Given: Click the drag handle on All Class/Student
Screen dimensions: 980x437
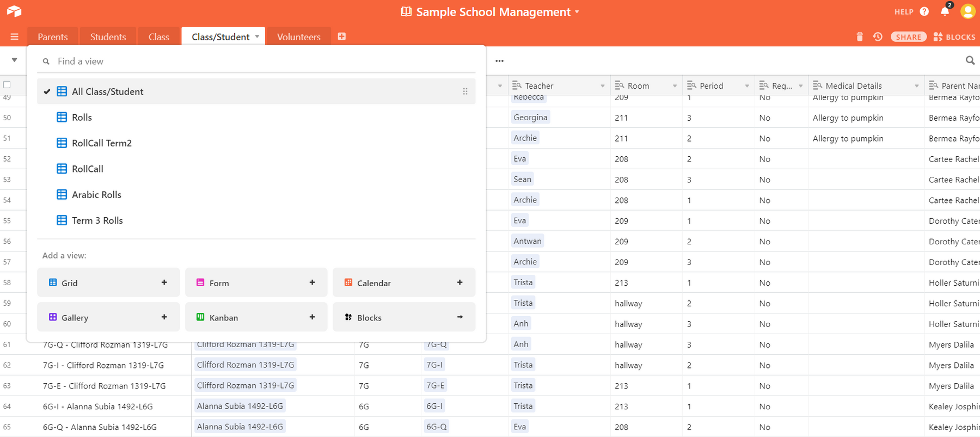Looking at the screenshot, I should (465, 91).
